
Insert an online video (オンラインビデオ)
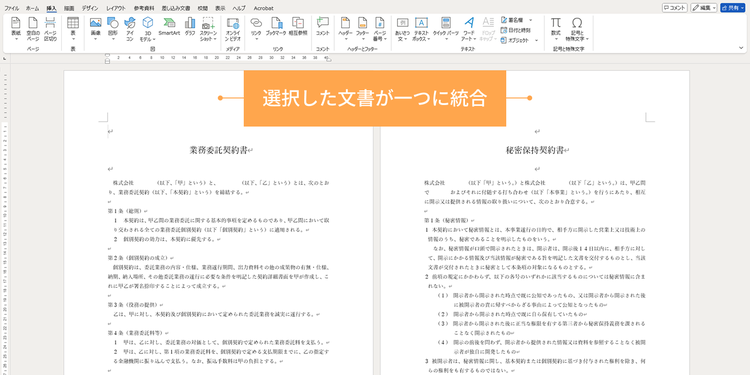pyautogui.click(x=233, y=29)
